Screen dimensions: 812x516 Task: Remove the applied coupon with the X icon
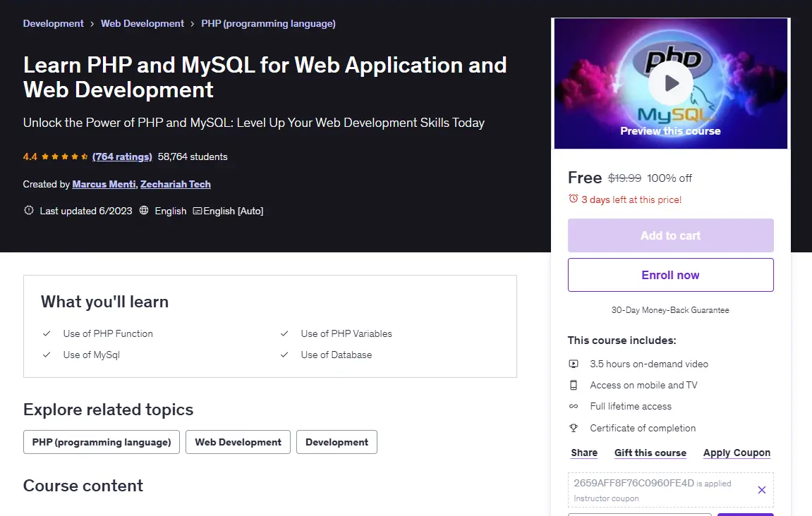click(762, 490)
